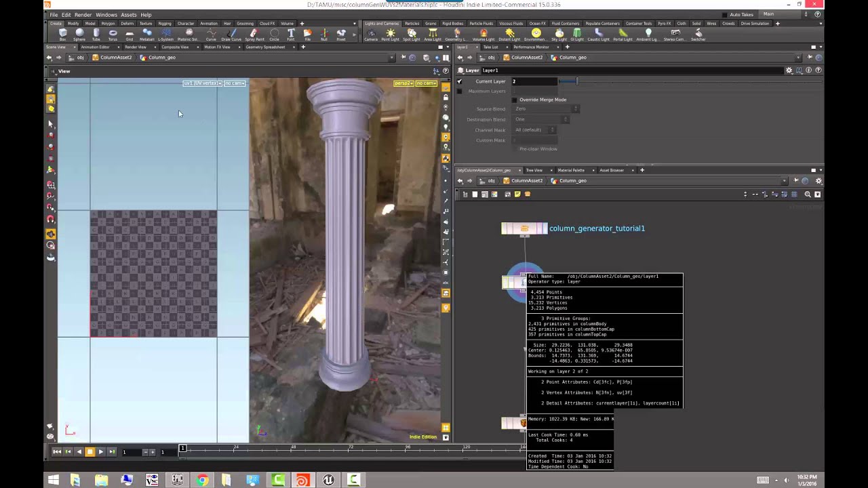Click ColumnAsset2 in viewport path bar

click(x=116, y=58)
